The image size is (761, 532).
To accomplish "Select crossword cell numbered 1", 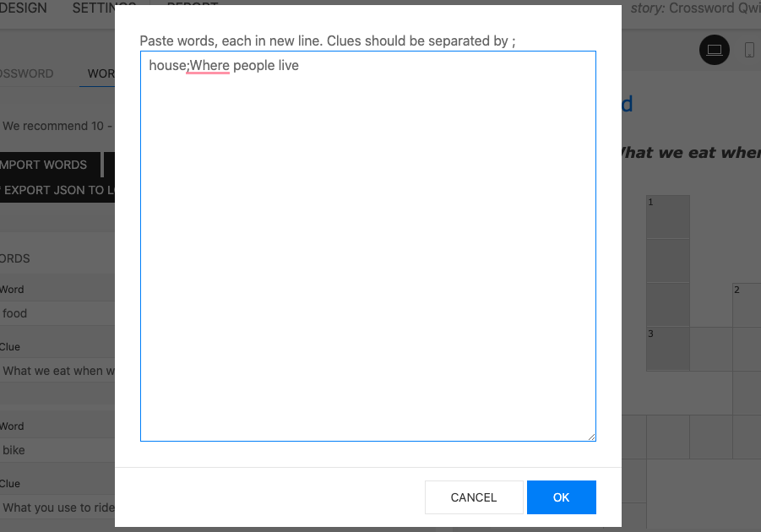I will click(668, 218).
